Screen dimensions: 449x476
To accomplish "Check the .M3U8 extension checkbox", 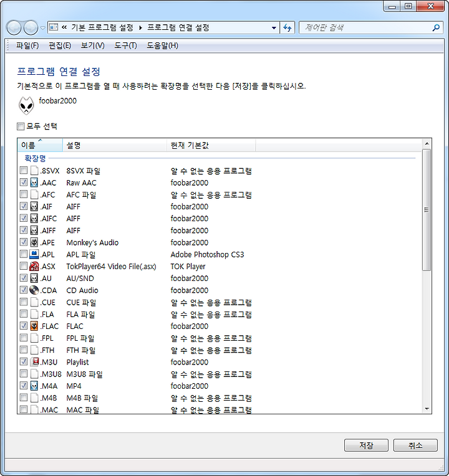I will point(24,373).
